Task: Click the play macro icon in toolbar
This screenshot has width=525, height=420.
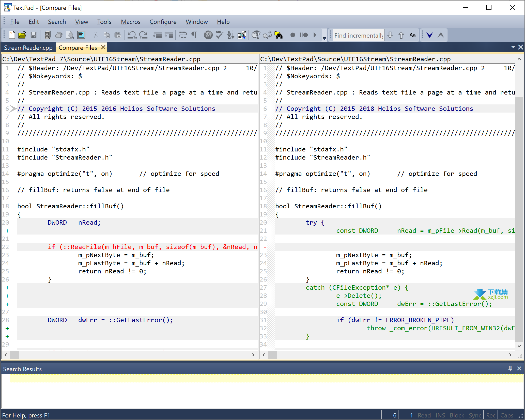Action: pyautogui.click(x=316, y=35)
